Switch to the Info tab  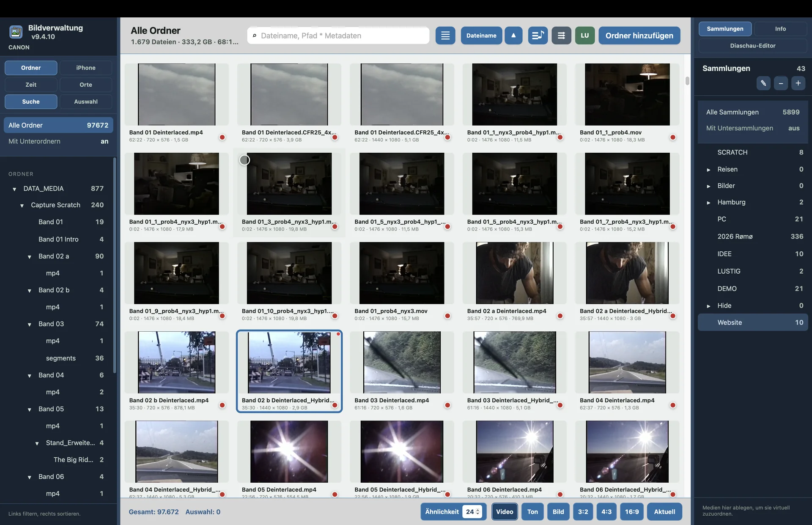[x=780, y=29]
